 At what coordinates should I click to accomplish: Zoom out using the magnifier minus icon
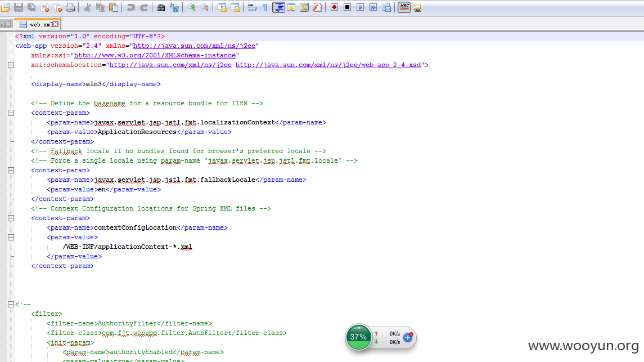pos(205,7)
